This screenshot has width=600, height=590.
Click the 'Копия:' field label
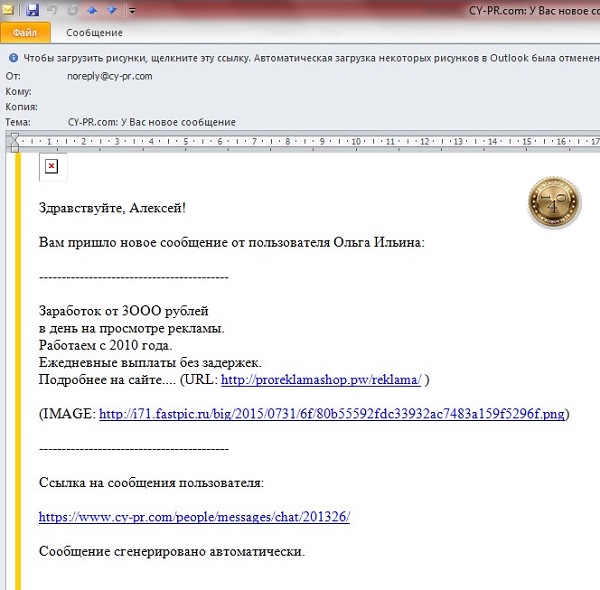pos(21,107)
